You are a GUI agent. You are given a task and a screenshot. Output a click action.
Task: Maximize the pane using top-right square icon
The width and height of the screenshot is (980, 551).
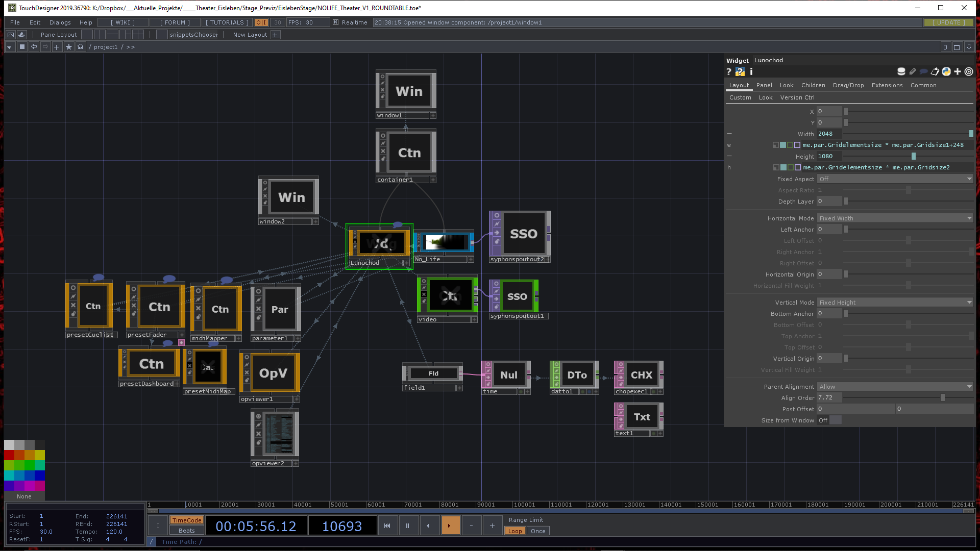[957, 47]
